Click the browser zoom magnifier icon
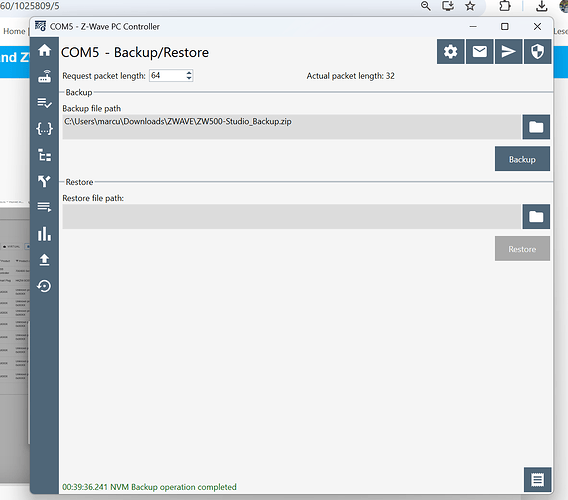This screenshot has height=500, width=568. [x=426, y=6]
